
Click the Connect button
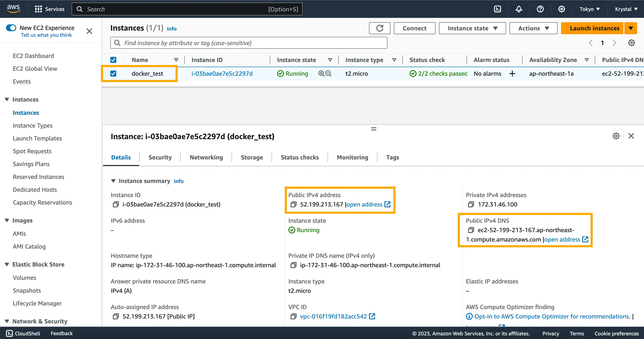pyautogui.click(x=415, y=28)
